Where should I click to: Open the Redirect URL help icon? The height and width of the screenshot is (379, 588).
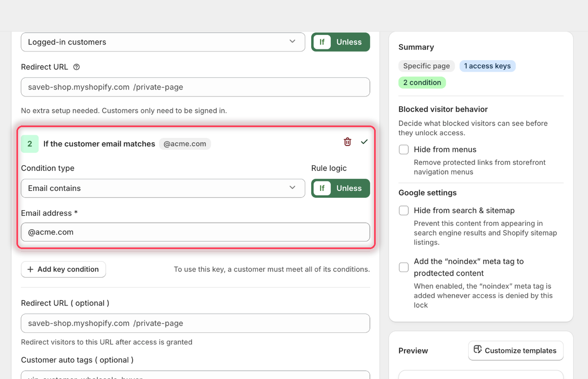coord(76,67)
